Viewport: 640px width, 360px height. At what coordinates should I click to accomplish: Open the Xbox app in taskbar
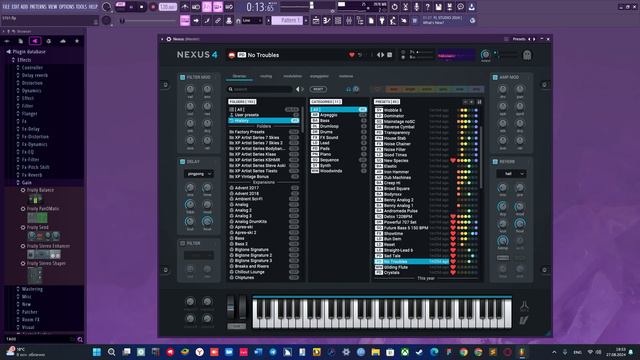[404, 352]
